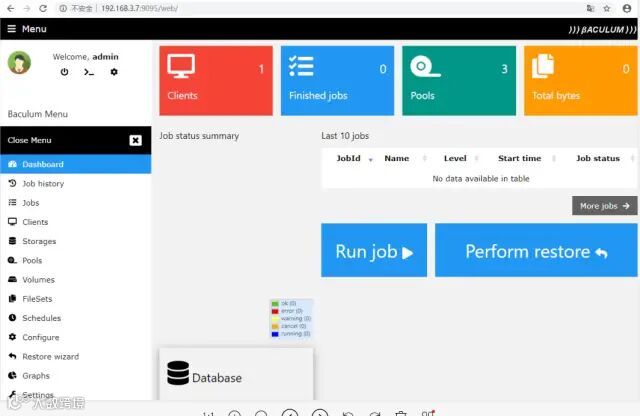This screenshot has height=416, width=640.
Task: Click the Total bytes copy icon
Action: [x=543, y=66]
